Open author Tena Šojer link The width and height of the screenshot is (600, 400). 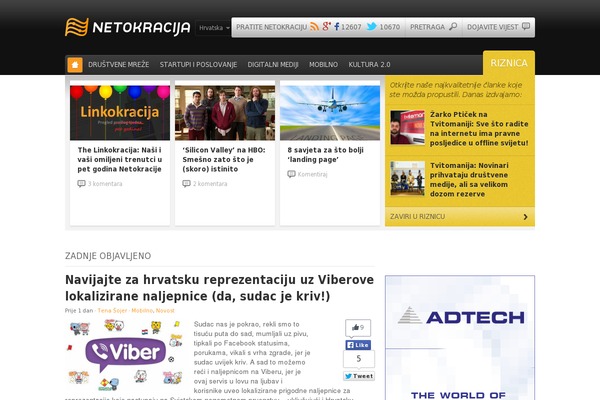(x=112, y=310)
